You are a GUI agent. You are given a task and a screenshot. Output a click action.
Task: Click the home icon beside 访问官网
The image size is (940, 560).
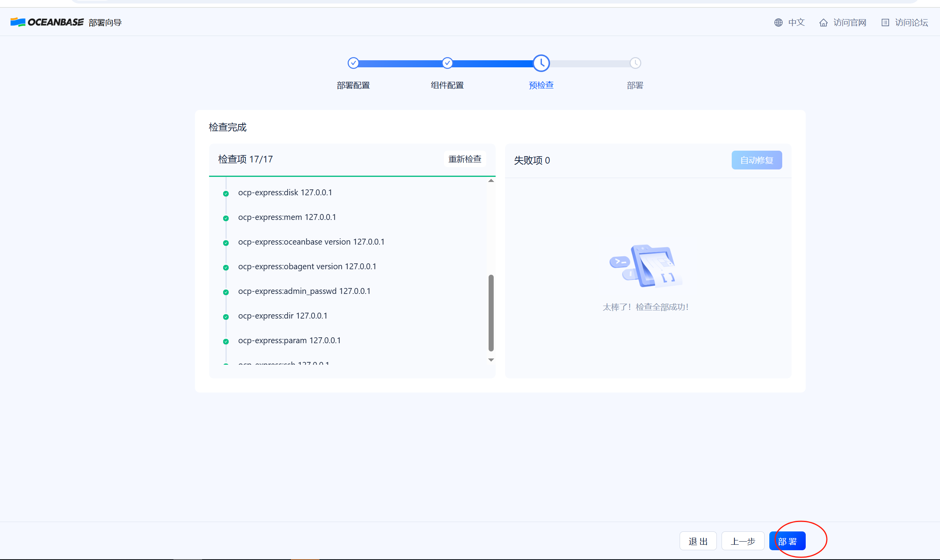tap(823, 22)
